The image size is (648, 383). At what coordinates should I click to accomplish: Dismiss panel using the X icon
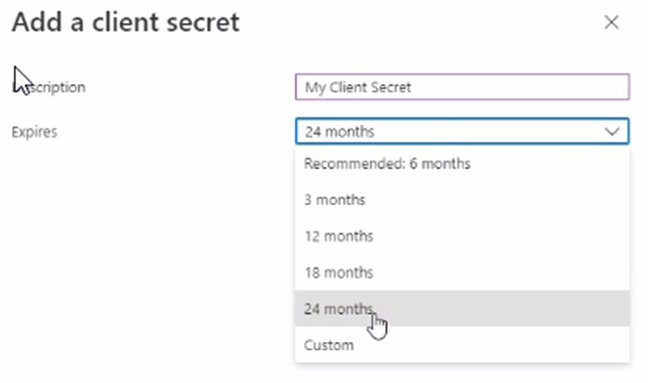[611, 22]
